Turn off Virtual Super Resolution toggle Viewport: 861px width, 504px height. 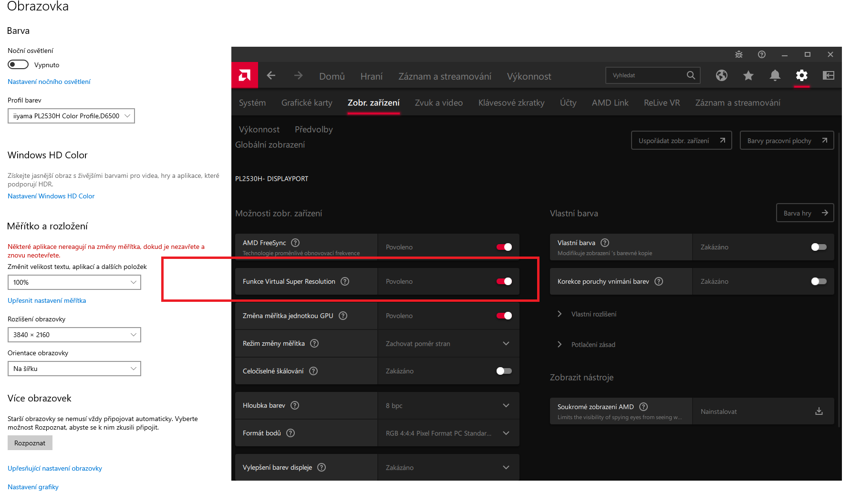click(504, 281)
